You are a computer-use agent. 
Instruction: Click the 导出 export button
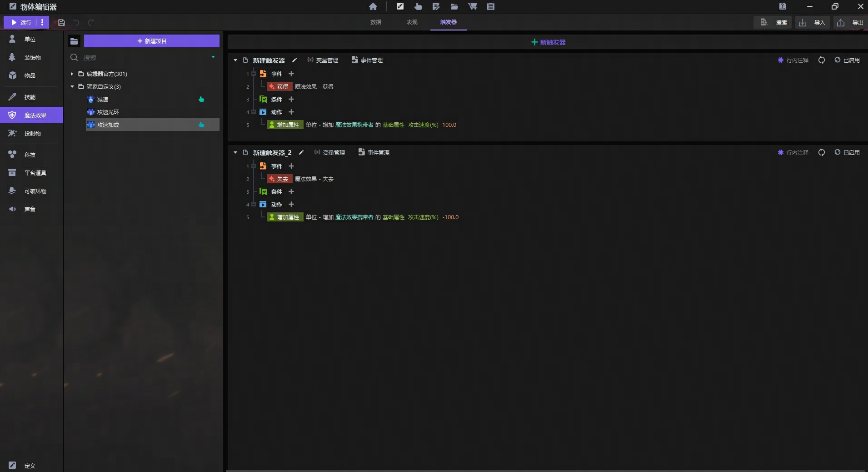coord(850,22)
